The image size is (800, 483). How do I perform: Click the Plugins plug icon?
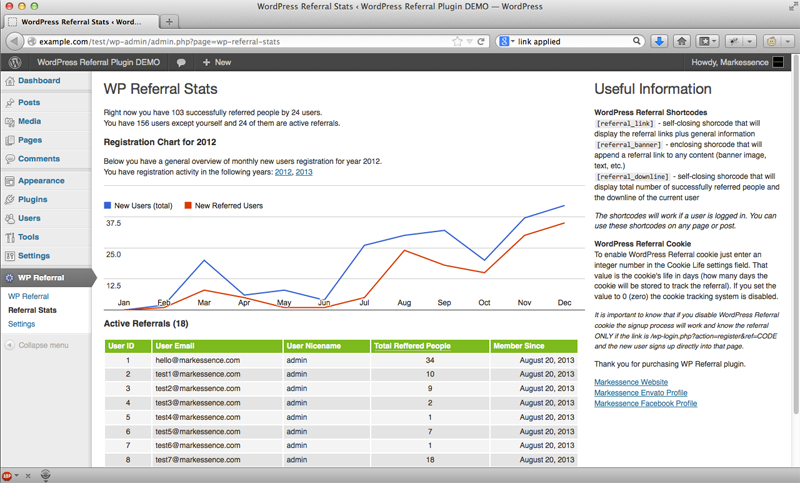[x=10, y=199]
